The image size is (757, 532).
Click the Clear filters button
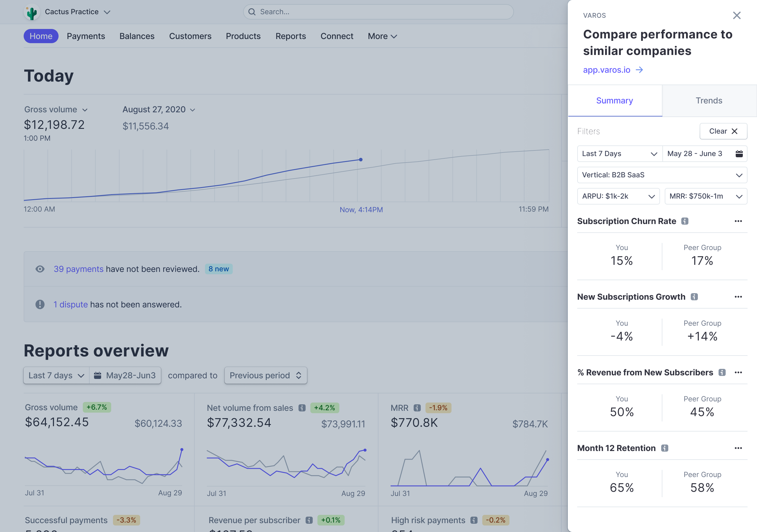tap(723, 131)
